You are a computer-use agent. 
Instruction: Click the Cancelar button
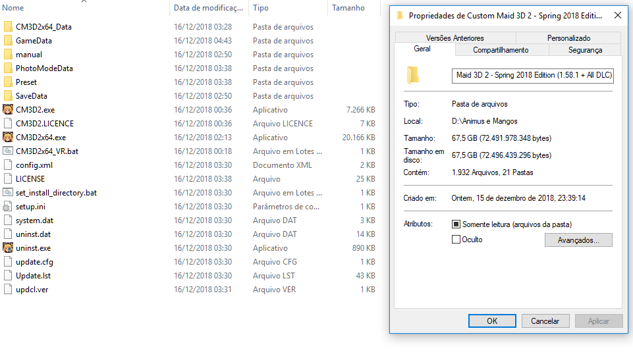[545, 321]
